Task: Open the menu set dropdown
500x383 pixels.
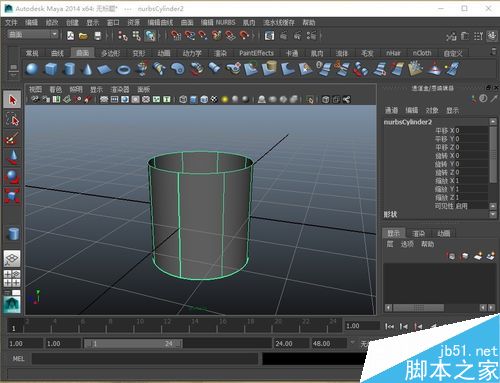Action: (33, 34)
